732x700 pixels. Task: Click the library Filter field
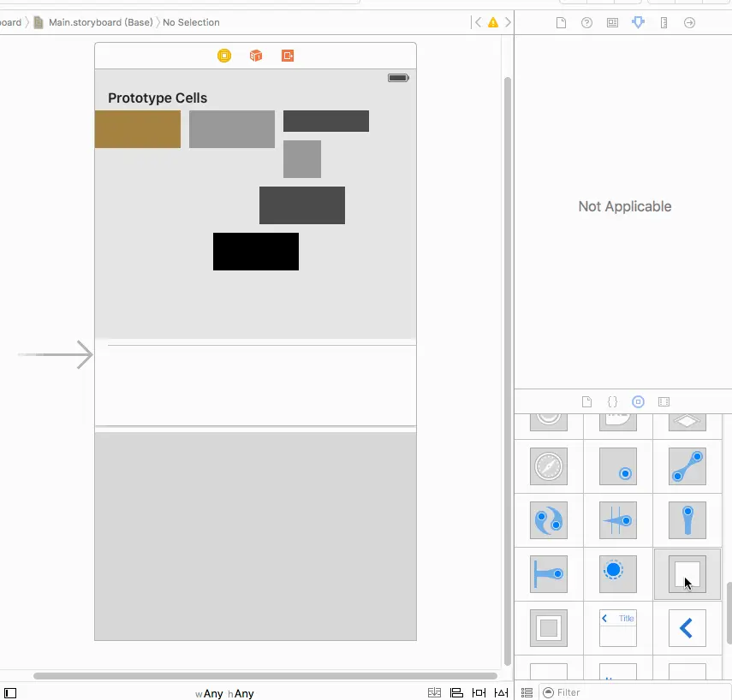635,692
